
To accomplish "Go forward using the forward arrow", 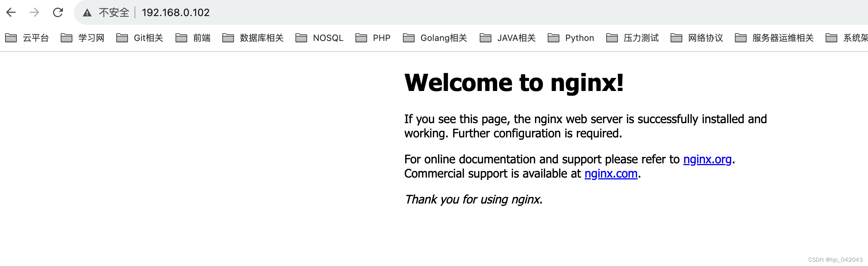I will coord(34,12).
